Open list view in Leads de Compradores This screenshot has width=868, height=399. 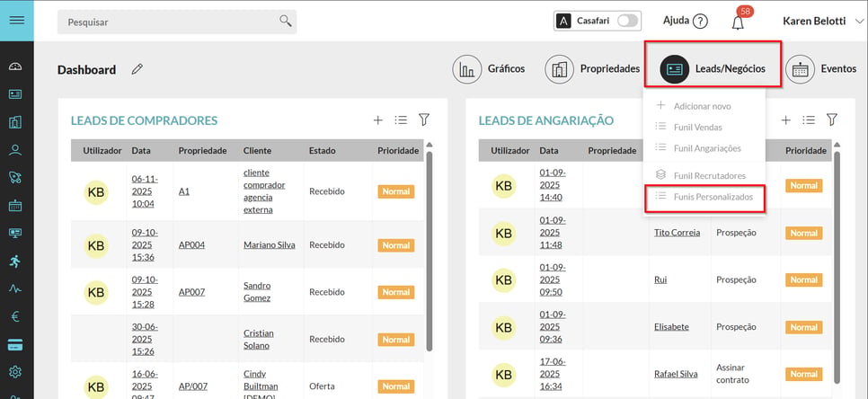click(x=401, y=120)
